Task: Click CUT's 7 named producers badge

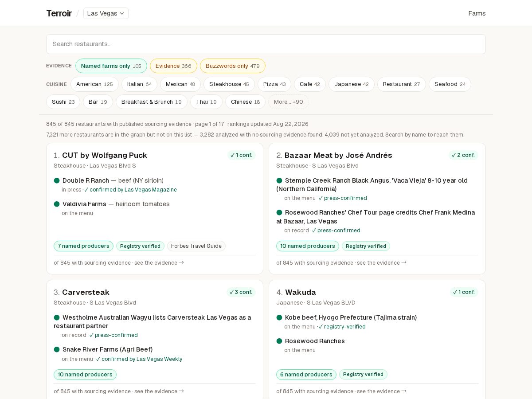Action: coord(83,246)
